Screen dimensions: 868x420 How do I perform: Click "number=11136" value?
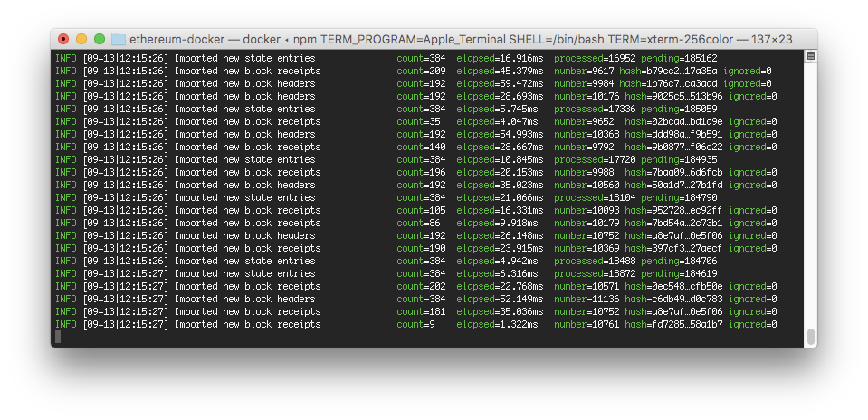tap(587, 300)
